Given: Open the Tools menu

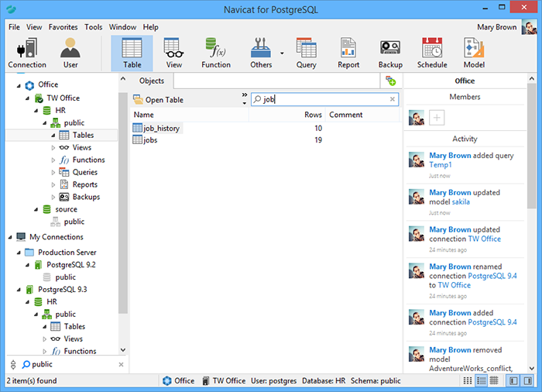Looking at the screenshot, I should click(94, 27).
